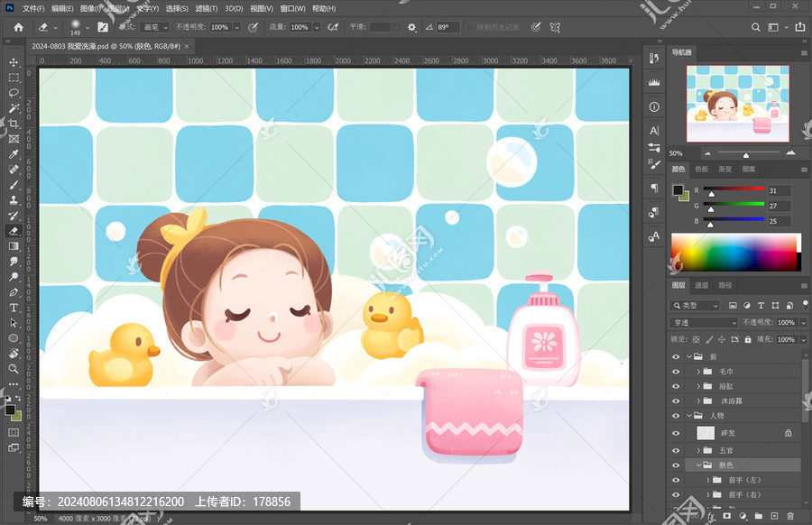Collapse the 肤色 group
The width and height of the screenshot is (812, 525).
698,465
